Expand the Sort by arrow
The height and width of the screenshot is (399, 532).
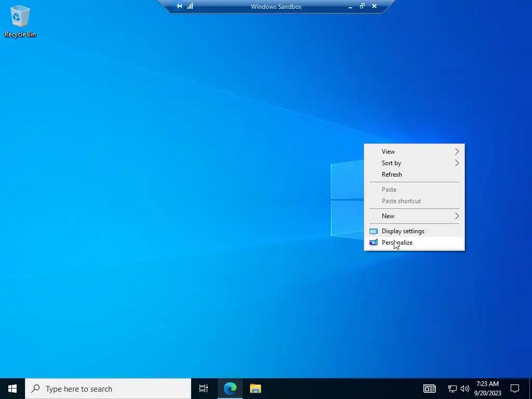[457, 163]
